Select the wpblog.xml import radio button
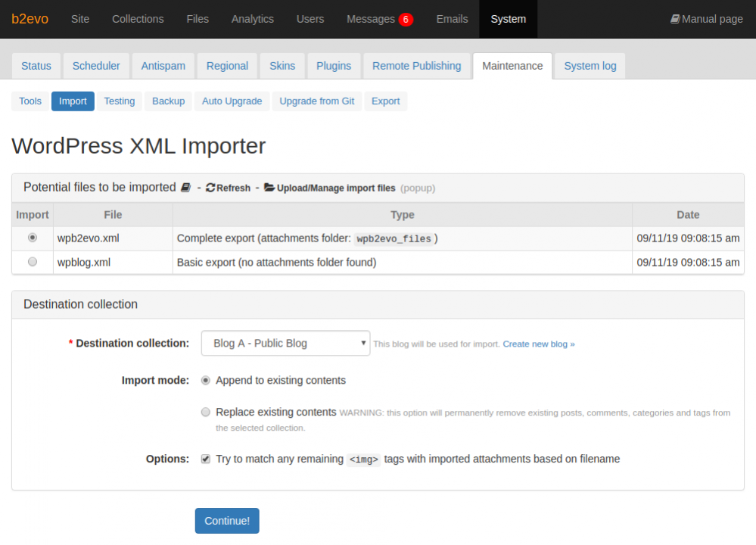This screenshot has width=756, height=545. (x=33, y=262)
